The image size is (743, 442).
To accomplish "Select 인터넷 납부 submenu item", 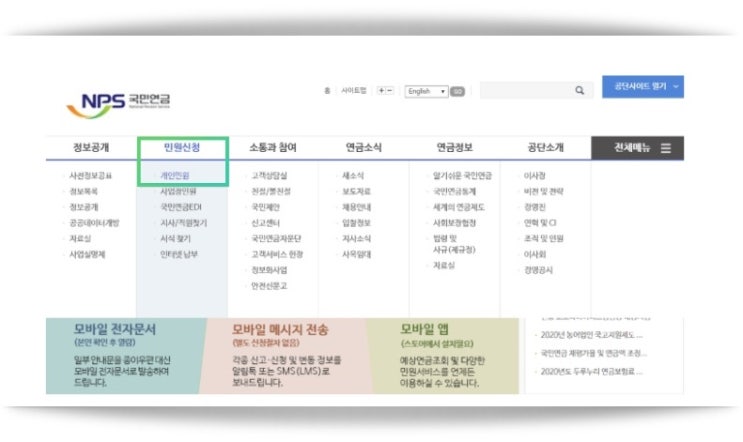I will click(x=179, y=254).
